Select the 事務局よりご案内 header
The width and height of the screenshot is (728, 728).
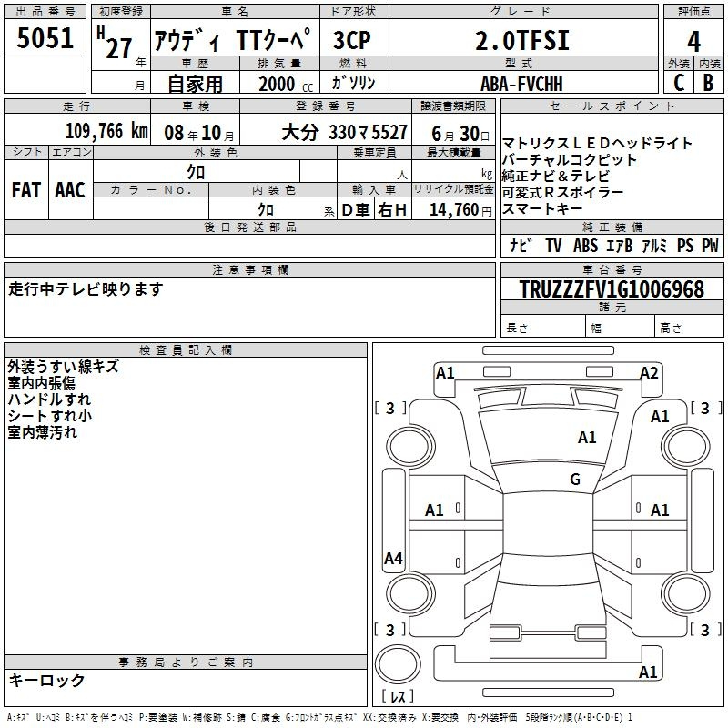(186, 662)
